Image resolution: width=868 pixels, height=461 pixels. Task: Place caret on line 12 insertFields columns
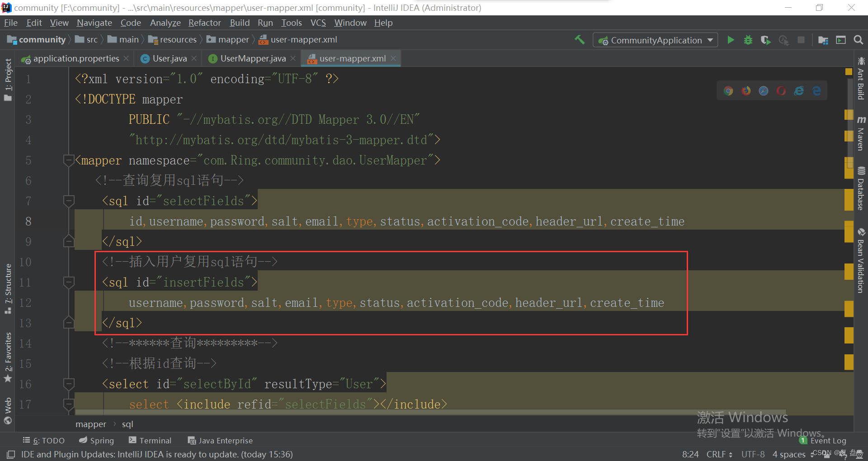396,303
